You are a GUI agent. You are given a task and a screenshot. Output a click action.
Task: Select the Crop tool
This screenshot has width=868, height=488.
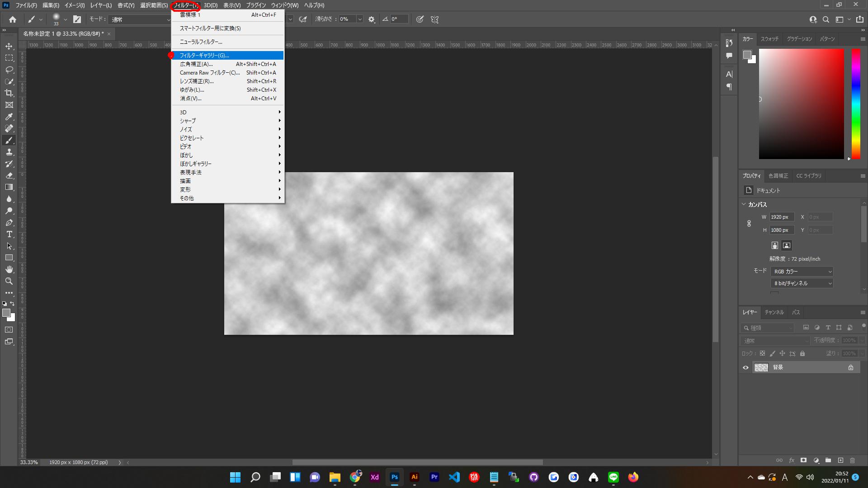(x=9, y=93)
